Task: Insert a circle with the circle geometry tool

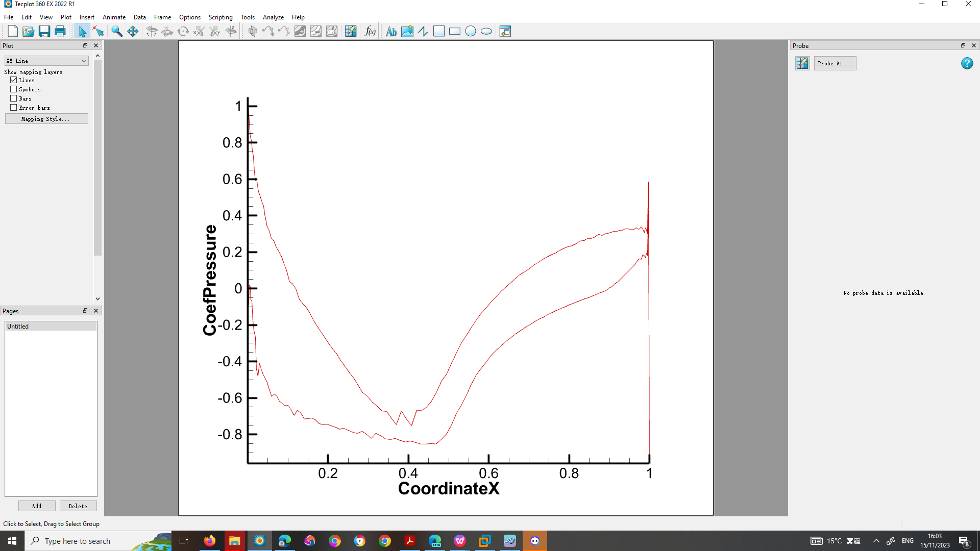Action: pos(471,31)
